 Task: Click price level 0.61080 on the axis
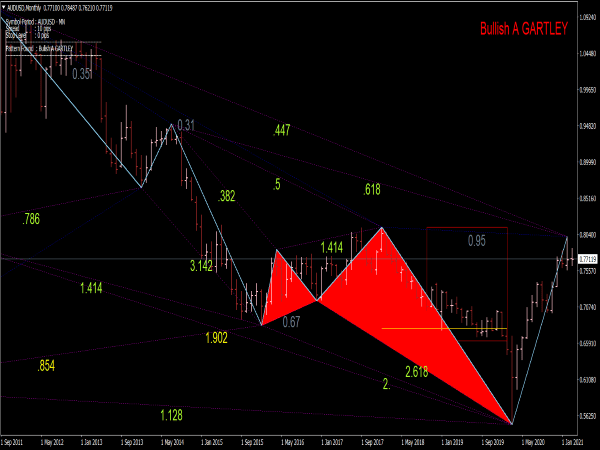tap(588, 380)
